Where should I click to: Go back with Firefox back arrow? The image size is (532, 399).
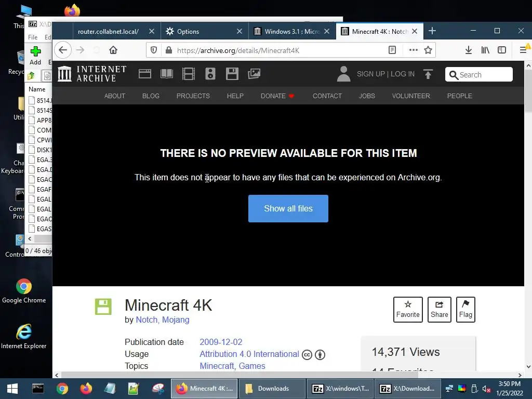click(63, 50)
